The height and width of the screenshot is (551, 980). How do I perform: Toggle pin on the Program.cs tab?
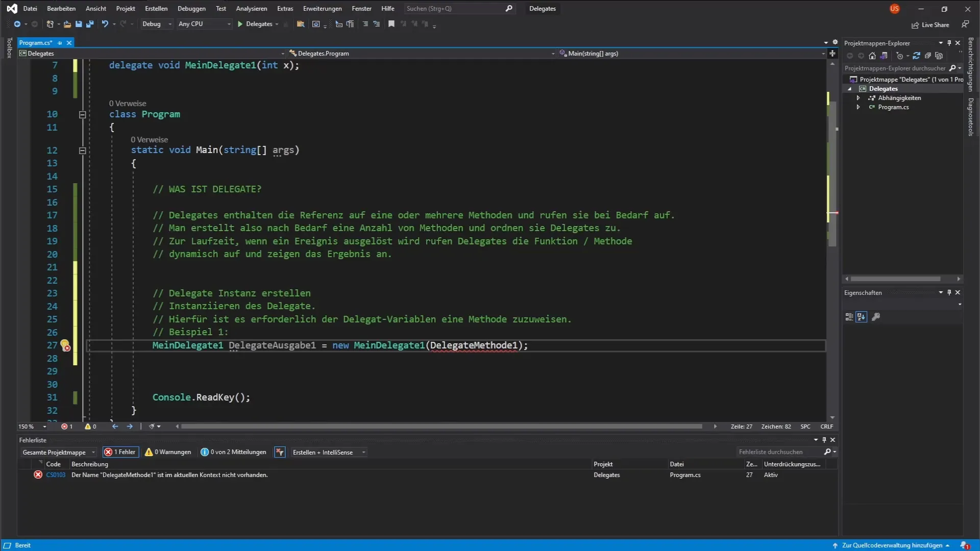coord(60,43)
